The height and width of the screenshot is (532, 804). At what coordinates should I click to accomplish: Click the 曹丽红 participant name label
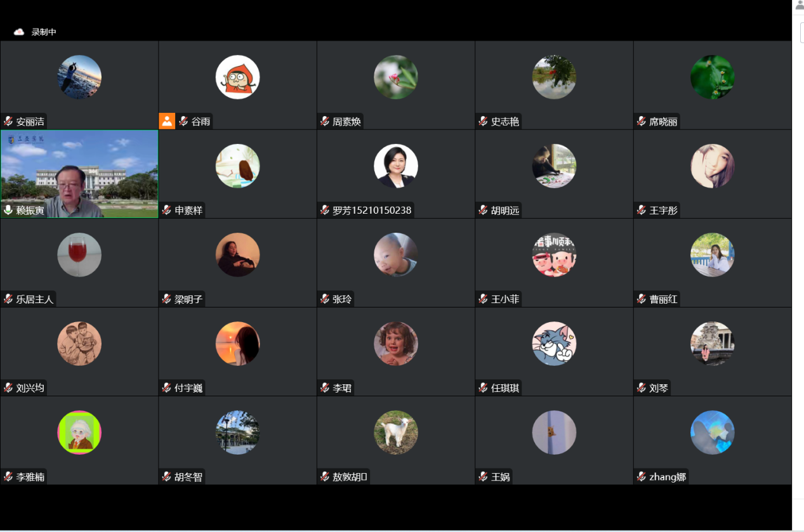coord(663,299)
